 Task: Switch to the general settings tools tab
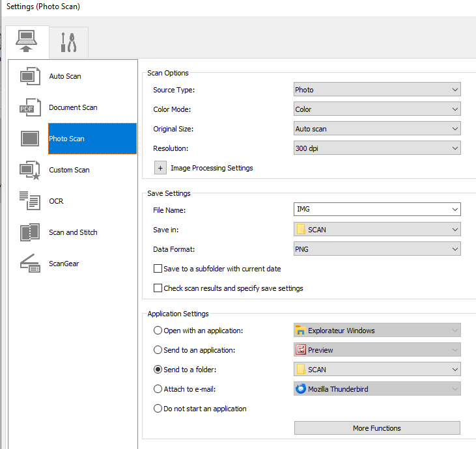tap(68, 43)
